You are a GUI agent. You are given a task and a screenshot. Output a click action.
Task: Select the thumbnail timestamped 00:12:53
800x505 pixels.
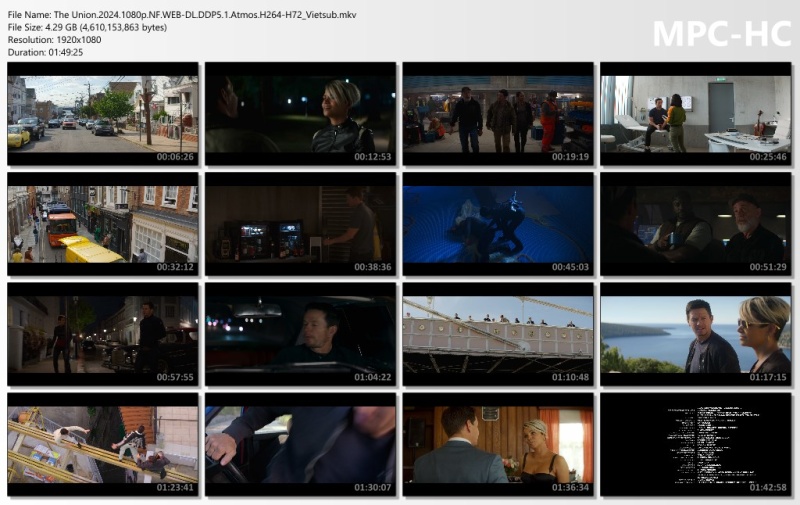coord(301,114)
